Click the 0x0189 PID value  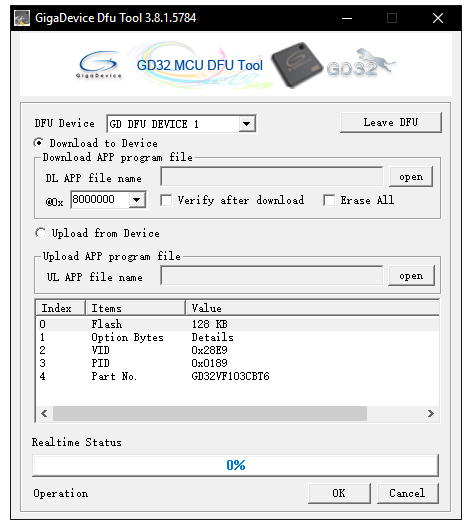[x=209, y=363]
